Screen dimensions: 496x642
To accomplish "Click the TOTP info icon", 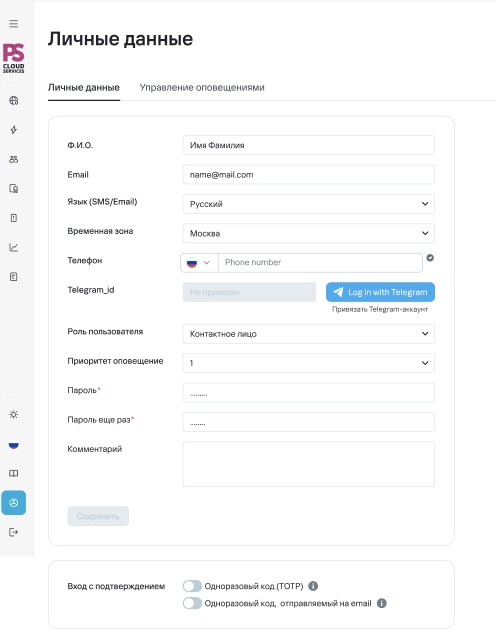I will coord(313,586).
